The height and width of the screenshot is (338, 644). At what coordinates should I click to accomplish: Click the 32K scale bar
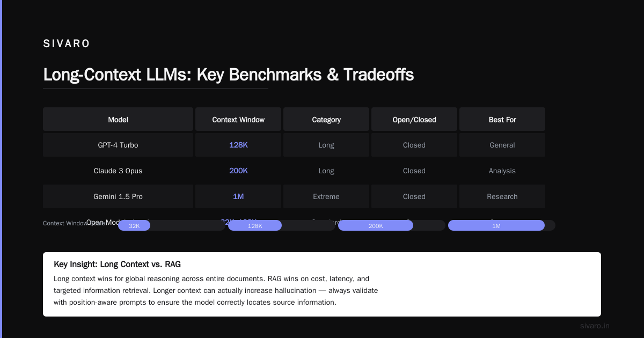134,225
